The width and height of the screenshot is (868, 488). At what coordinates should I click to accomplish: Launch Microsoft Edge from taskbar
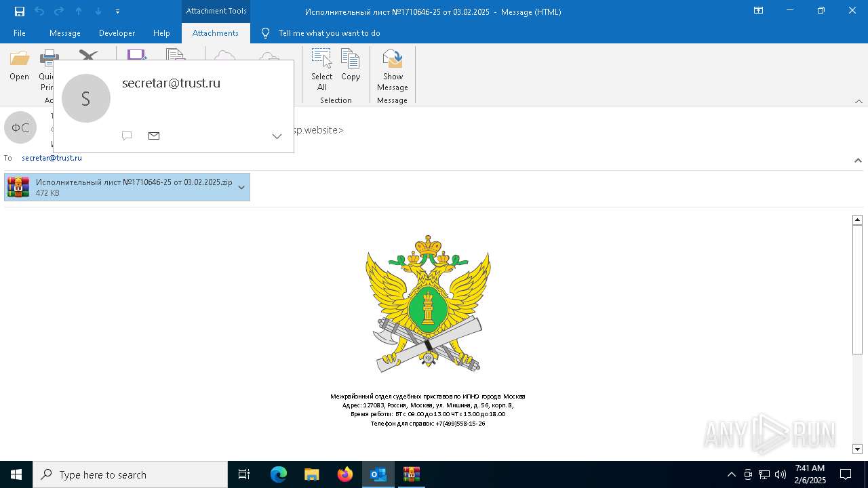(279, 474)
